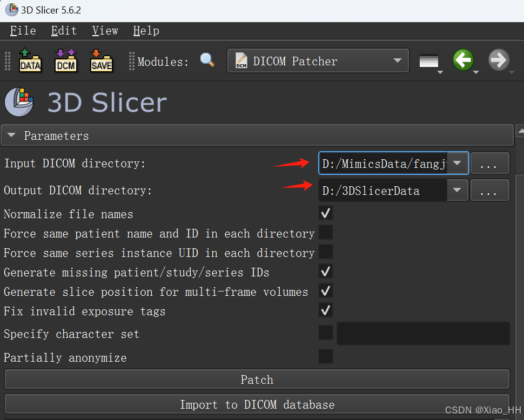This screenshot has width=524, height=420.
Task: Open module history list icon
Action: coord(429,61)
